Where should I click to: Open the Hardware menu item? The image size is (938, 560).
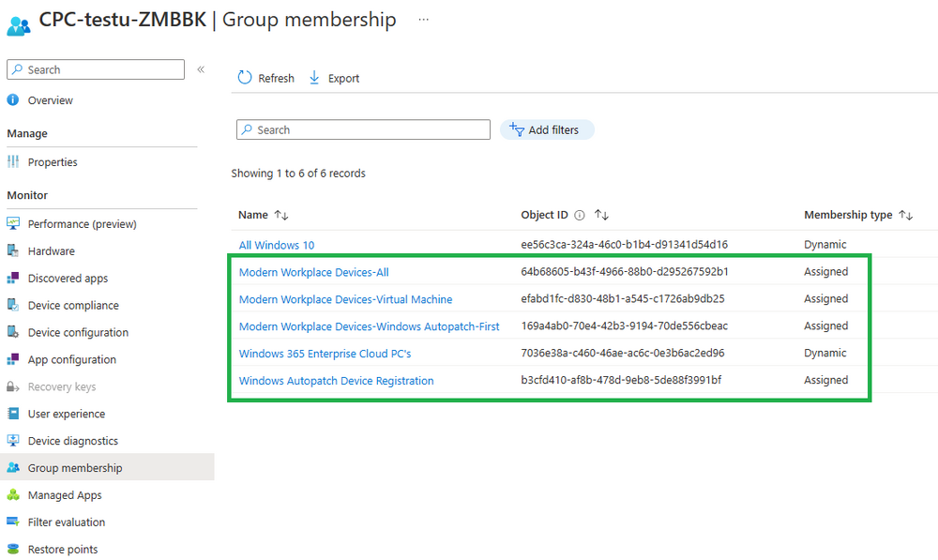click(52, 251)
